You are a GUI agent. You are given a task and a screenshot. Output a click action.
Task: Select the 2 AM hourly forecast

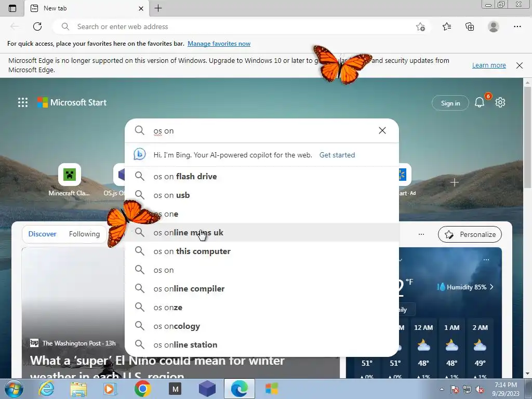[x=480, y=348]
